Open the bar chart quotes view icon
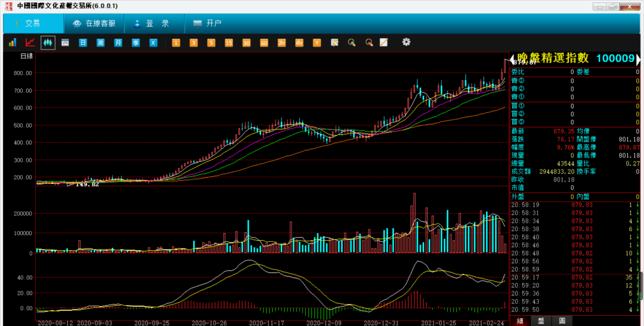644x326 pixels. click(13, 42)
